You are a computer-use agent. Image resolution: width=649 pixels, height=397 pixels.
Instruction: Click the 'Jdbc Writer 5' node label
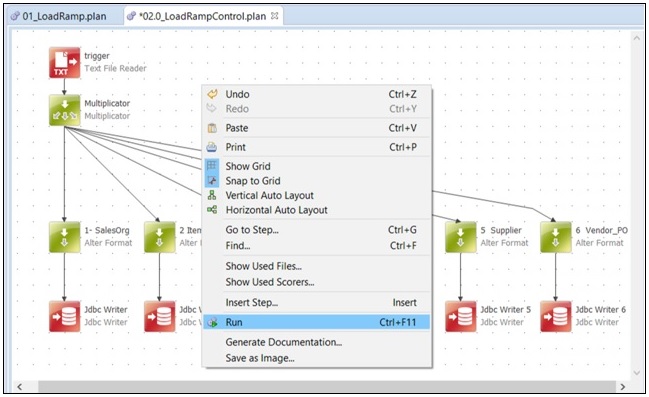tap(505, 310)
